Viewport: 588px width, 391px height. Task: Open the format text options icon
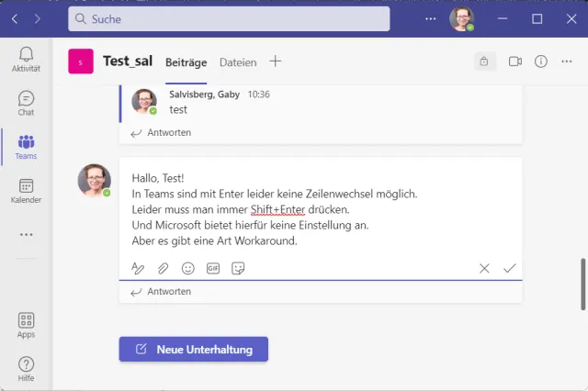click(138, 268)
